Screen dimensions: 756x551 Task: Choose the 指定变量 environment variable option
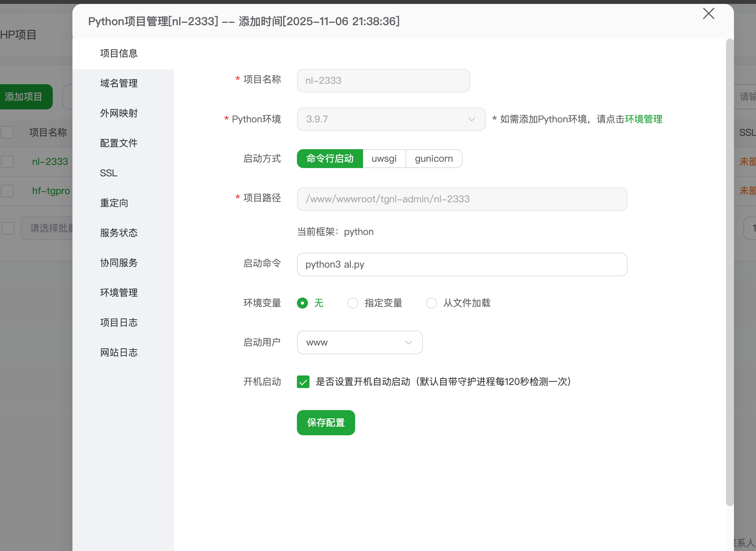coord(353,303)
